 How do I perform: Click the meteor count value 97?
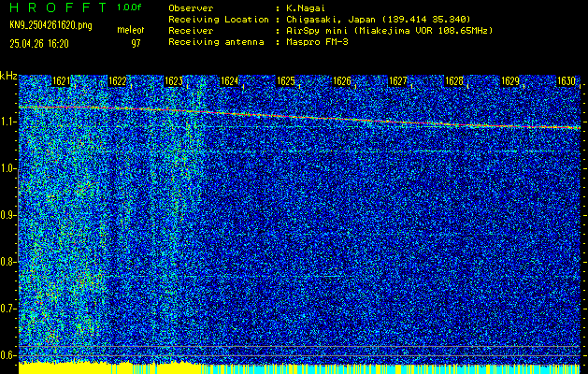pyautogui.click(x=136, y=44)
